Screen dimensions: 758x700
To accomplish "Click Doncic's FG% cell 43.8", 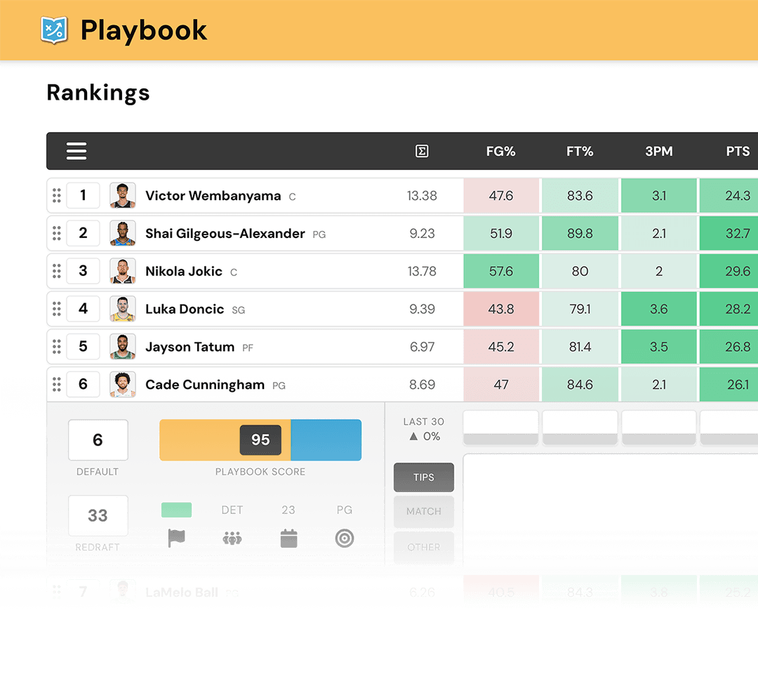I will pyautogui.click(x=501, y=309).
